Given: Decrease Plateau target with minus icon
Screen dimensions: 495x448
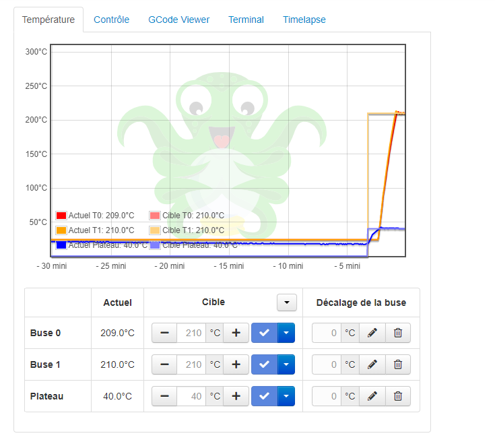Looking at the screenshot, I should click(x=164, y=396).
